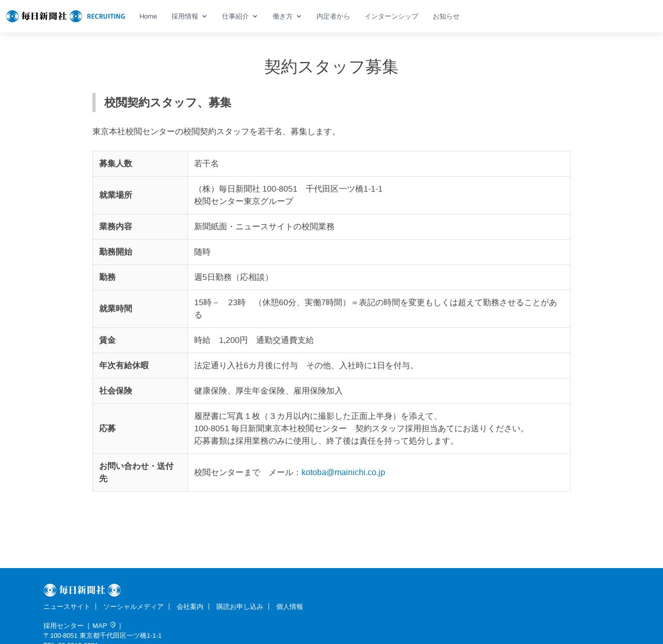Screen dimensions: 663x644
Task: Click the 法定通り入社6カ月後に付与 cell
Action: pyautogui.click(x=379, y=366)
